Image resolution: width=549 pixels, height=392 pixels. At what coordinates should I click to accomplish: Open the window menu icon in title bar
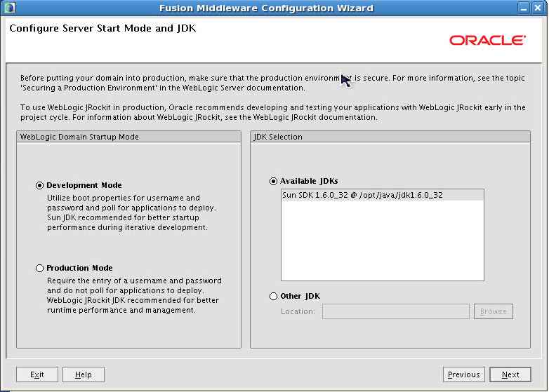pos(8,8)
